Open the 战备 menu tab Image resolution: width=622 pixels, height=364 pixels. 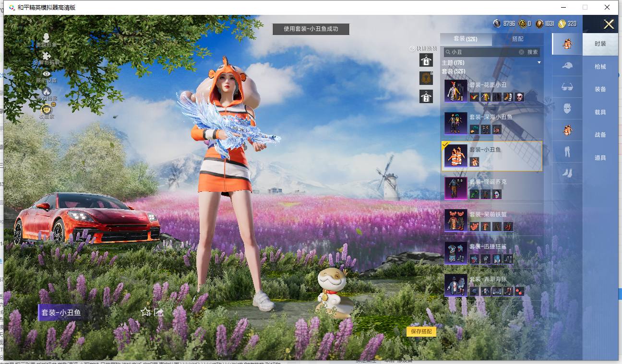pyautogui.click(x=600, y=135)
